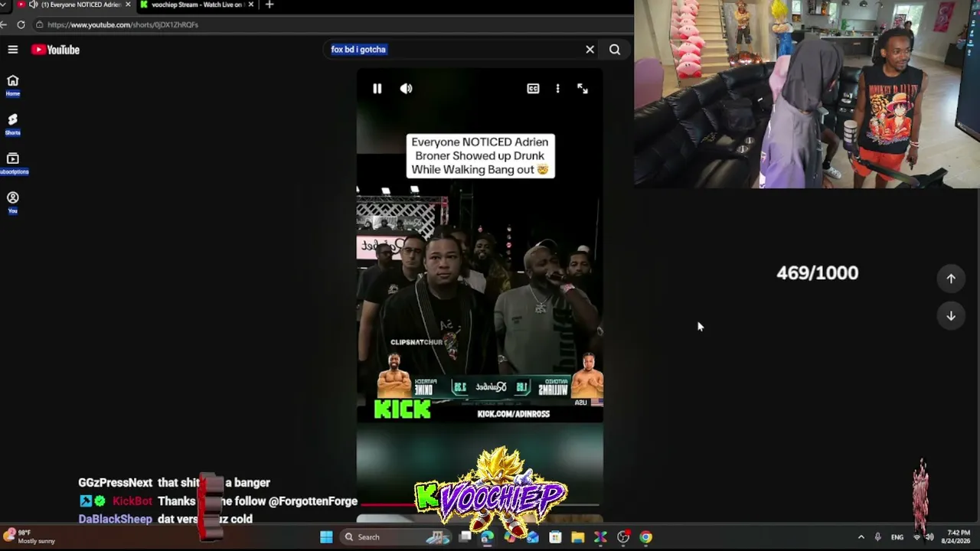Switch to the voochiep Stream Kick tab

197,5
